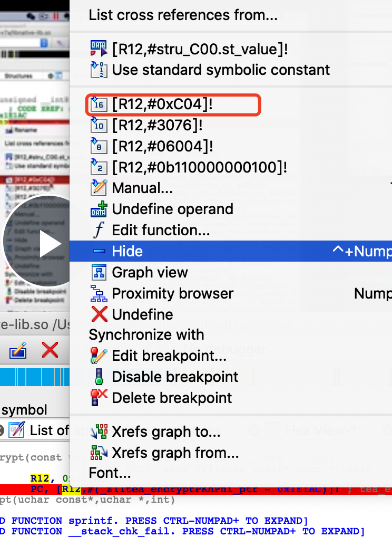Click the green light Disable breakpoint icon

pos(99,377)
